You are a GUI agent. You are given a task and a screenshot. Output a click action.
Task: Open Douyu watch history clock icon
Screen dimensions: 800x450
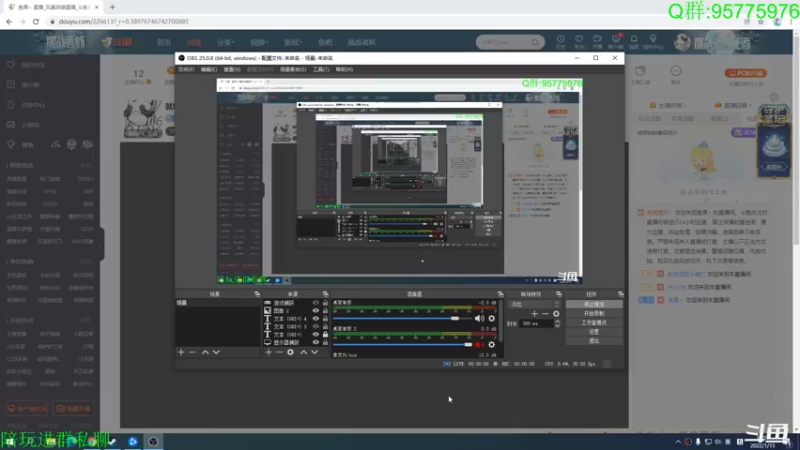pos(560,41)
